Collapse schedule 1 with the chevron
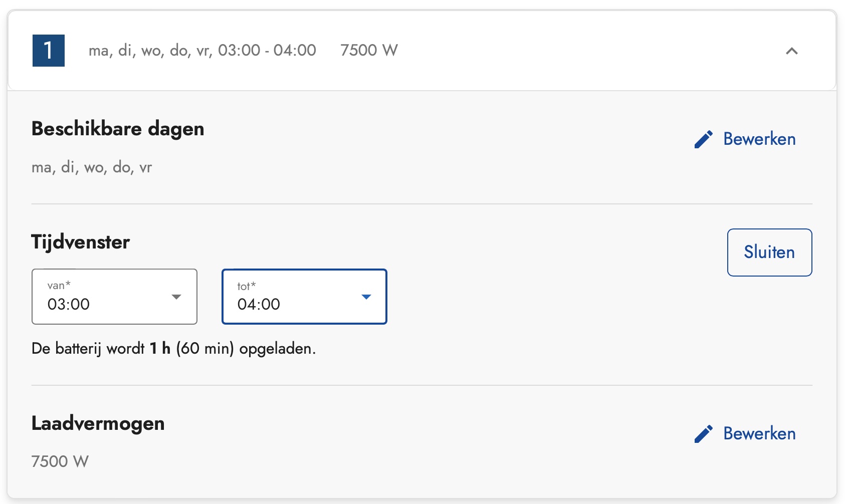 point(792,51)
